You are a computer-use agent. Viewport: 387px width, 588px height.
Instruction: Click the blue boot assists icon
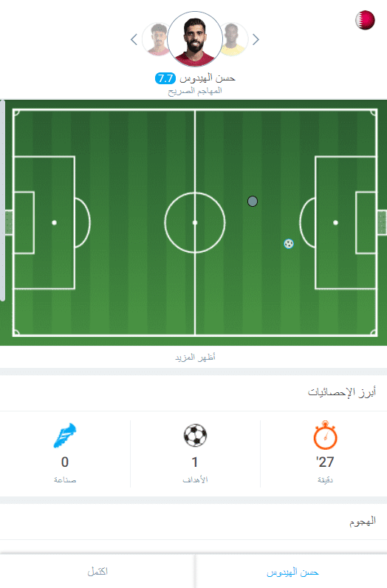click(65, 435)
